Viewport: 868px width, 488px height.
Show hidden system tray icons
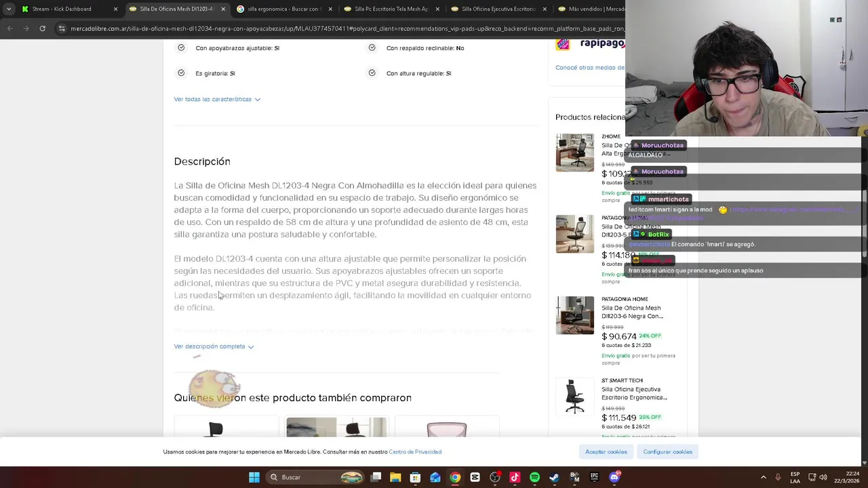pyautogui.click(x=763, y=477)
